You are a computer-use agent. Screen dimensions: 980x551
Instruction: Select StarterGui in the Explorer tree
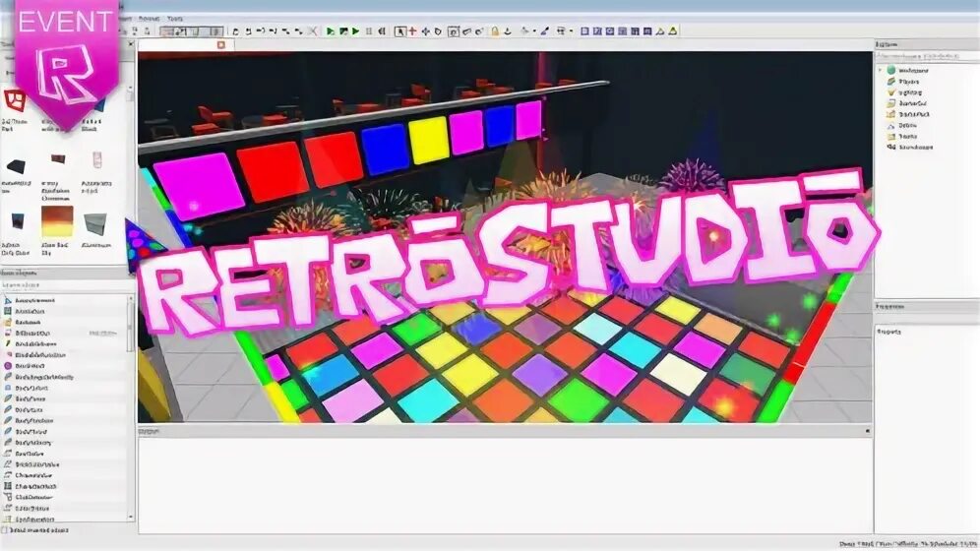pyautogui.click(x=912, y=103)
